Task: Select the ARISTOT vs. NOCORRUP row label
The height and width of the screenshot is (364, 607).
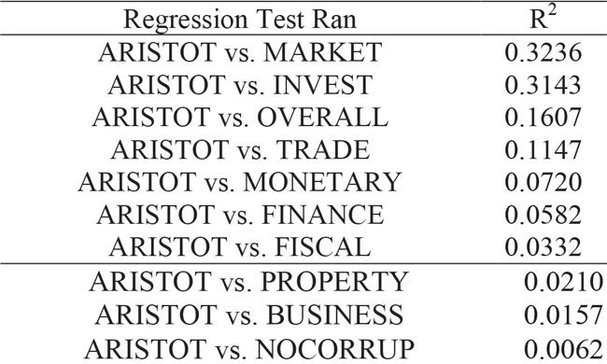Action: click(x=249, y=349)
